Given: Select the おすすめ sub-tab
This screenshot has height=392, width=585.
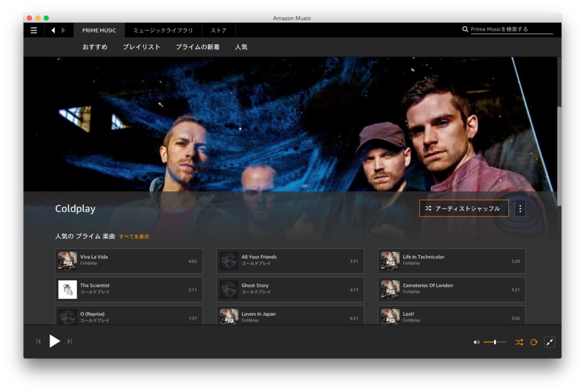Looking at the screenshot, I should [x=95, y=47].
